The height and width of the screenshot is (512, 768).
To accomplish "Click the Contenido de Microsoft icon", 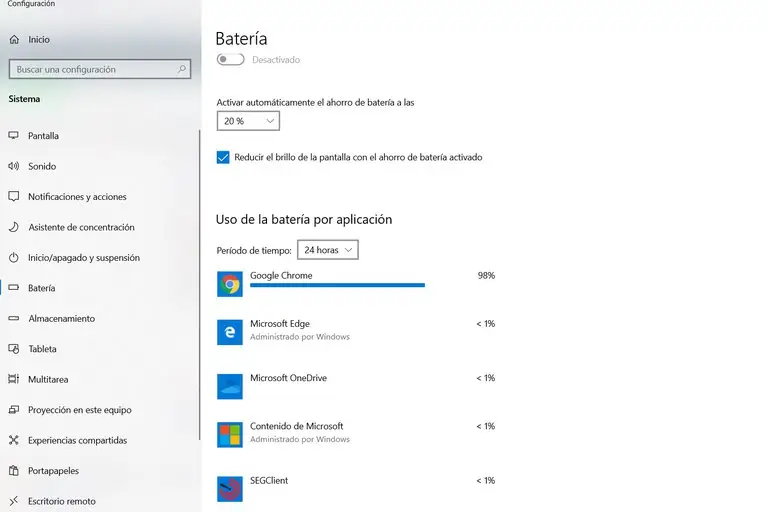I will [230, 435].
